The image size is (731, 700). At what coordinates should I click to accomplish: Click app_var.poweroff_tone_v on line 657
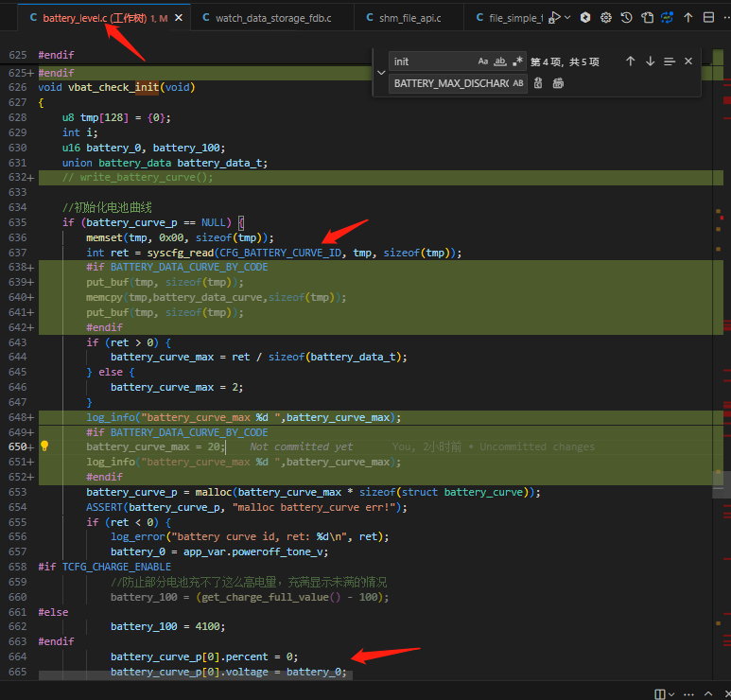pos(252,552)
